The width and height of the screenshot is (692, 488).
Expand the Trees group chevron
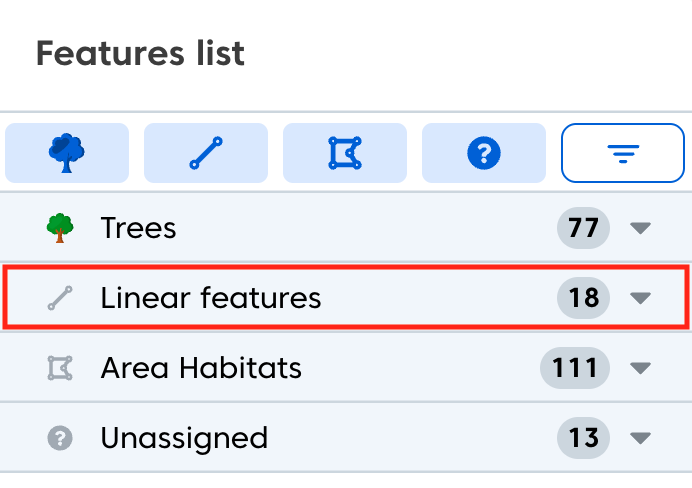coord(641,229)
